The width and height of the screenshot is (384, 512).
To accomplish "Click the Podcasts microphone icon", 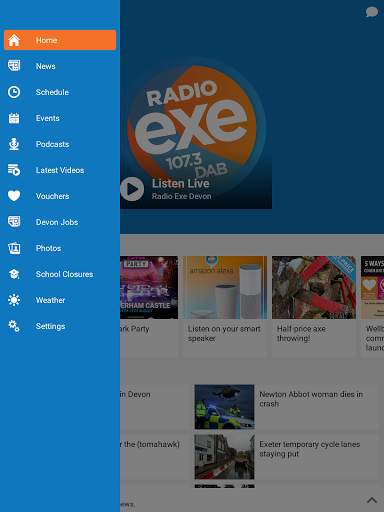I will coord(14,144).
